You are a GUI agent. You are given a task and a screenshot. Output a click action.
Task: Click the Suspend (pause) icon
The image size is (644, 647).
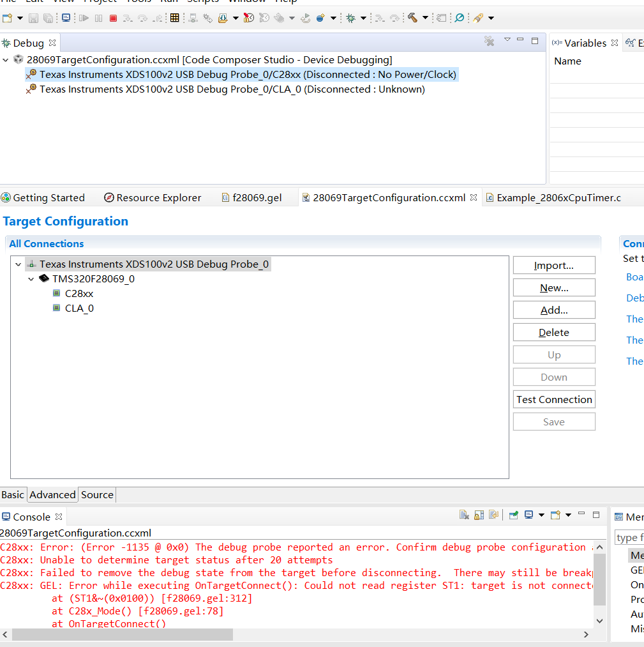coord(98,18)
